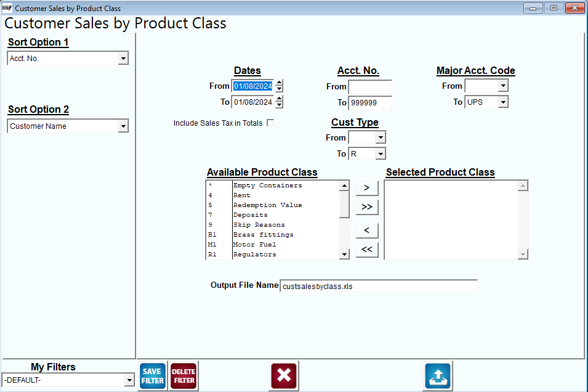Select Deposits product class

(x=273, y=214)
